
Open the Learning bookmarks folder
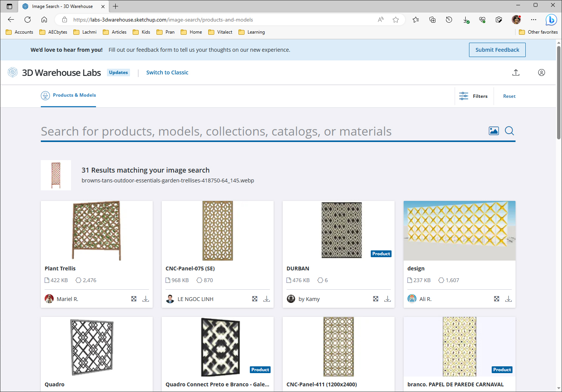[252, 32]
